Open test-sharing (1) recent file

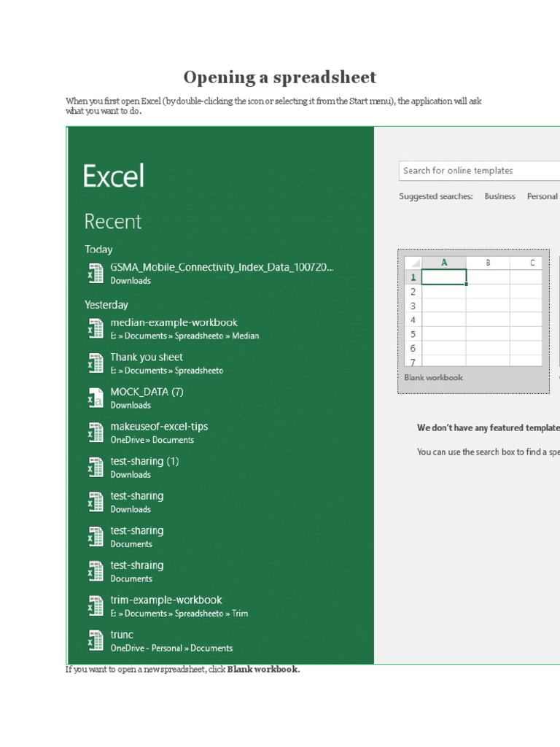pos(133,468)
